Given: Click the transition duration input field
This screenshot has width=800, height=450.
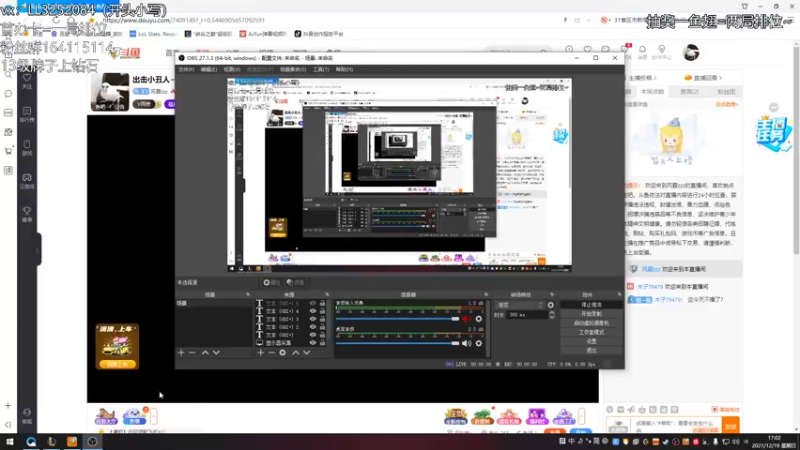Looking at the screenshot, I should pos(526,315).
